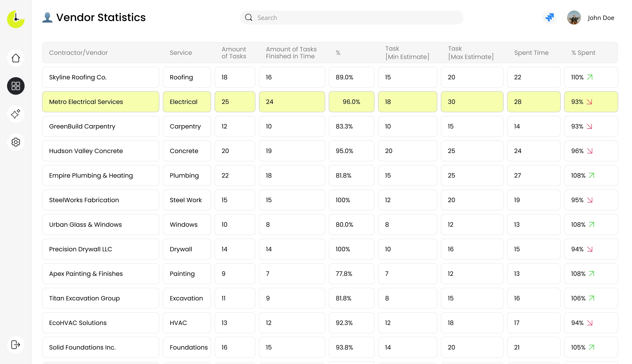This screenshot has height=364, width=632.
Task: Click the % Spent column header
Action: pyautogui.click(x=583, y=53)
